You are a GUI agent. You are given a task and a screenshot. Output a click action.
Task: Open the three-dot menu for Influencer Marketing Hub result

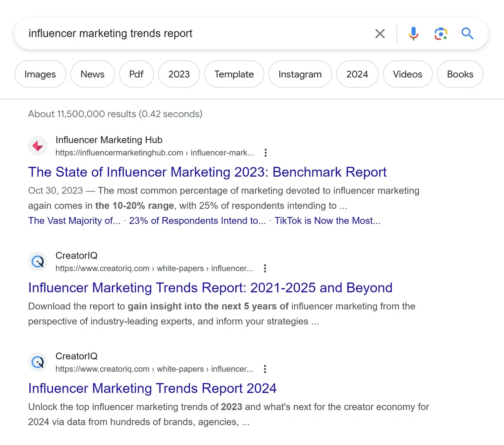pos(265,153)
